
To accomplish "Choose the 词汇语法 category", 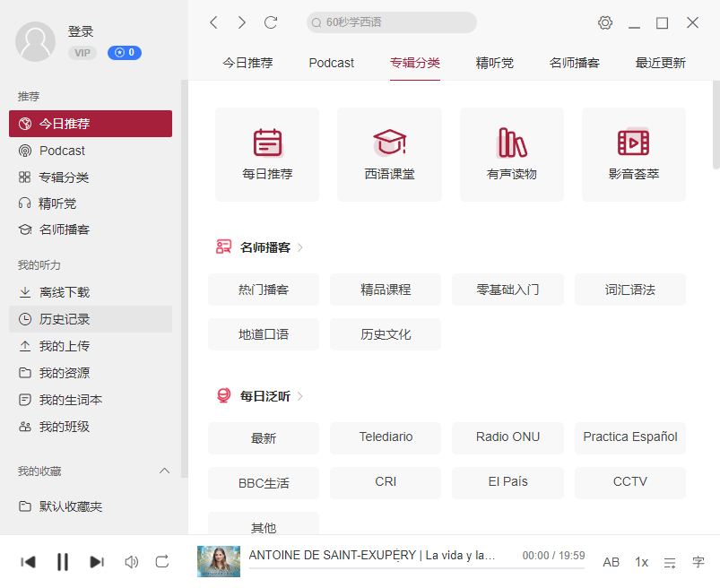I will click(x=630, y=290).
